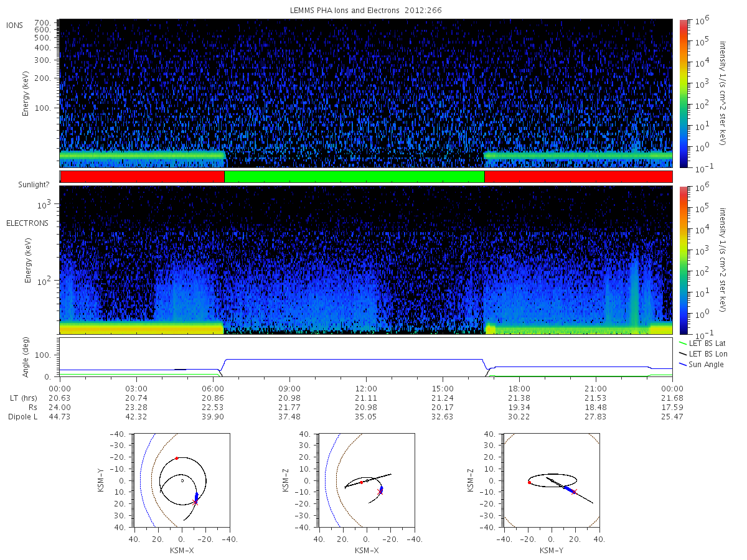Click the green LET BS Lat legend line
747x560 pixels.
coord(683,343)
